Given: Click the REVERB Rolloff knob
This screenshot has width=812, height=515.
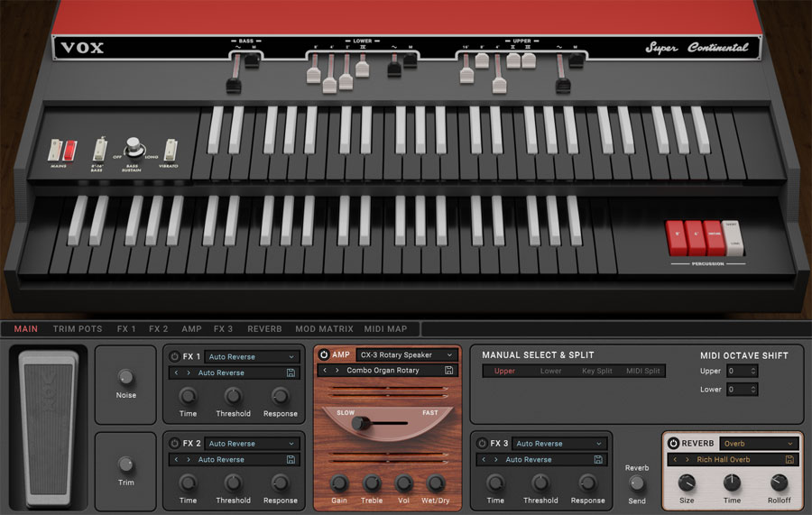Looking at the screenshot, I should 779,483.
